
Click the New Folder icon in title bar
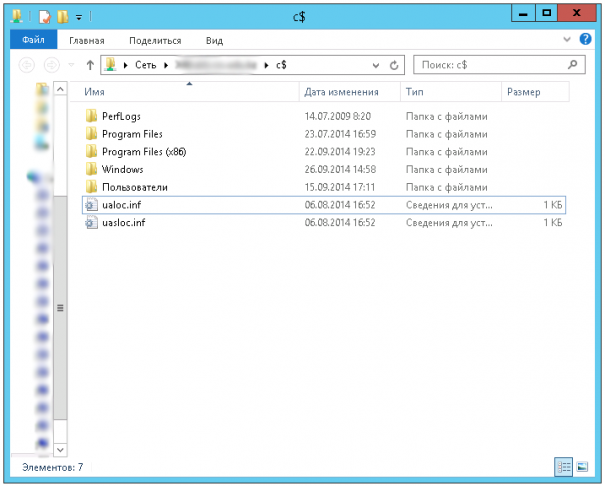(x=62, y=17)
